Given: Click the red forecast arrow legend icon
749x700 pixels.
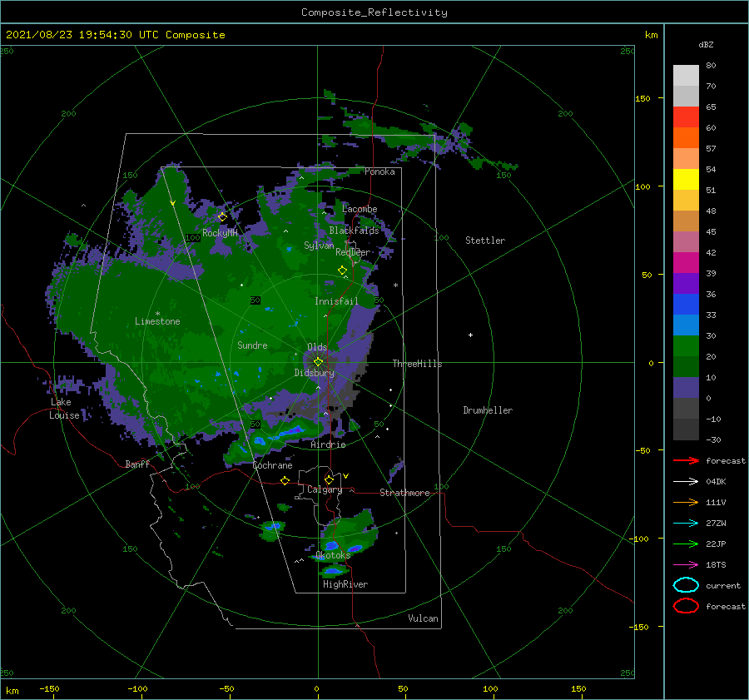Looking at the screenshot, I should click(x=686, y=460).
